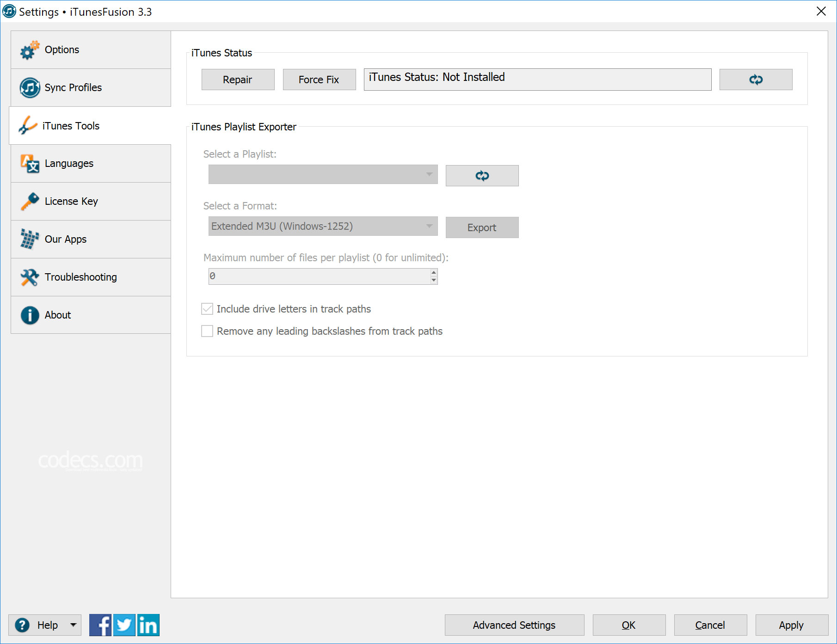Image resolution: width=837 pixels, height=644 pixels.
Task: Click the 'Select a Format:' label
Action: pyautogui.click(x=240, y=206)
